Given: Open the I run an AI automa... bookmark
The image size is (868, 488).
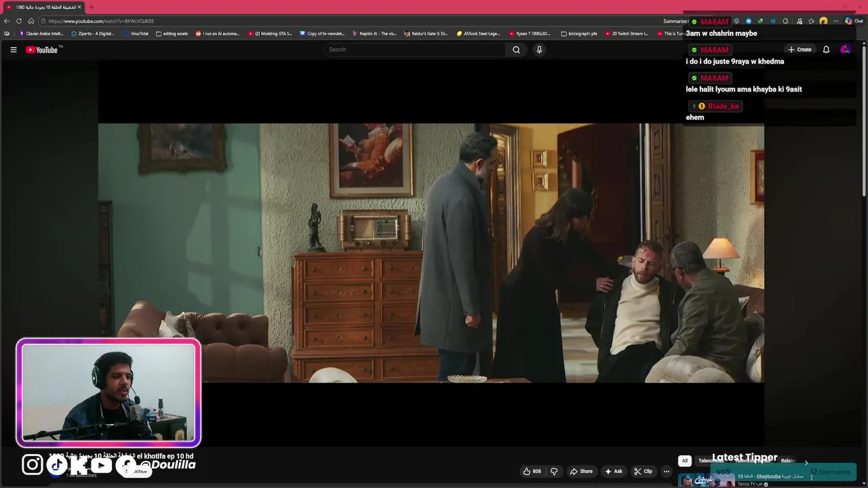Looking at the screenshot, I should 218,33.
